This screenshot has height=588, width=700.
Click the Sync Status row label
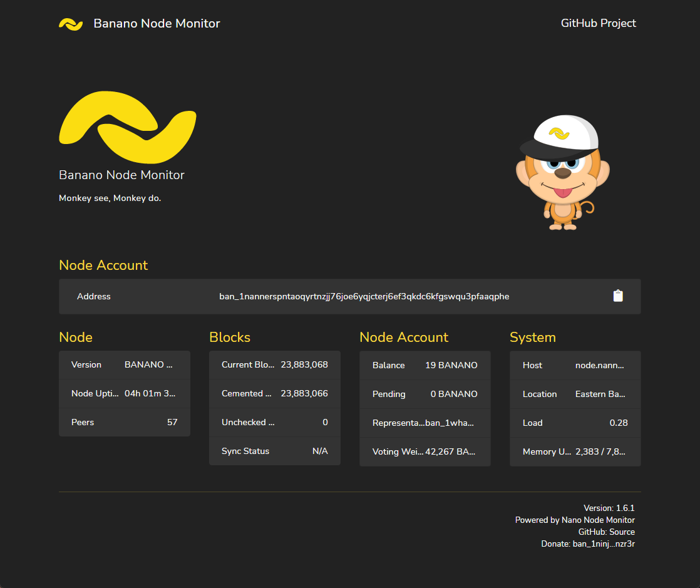[x=245, y=451]
